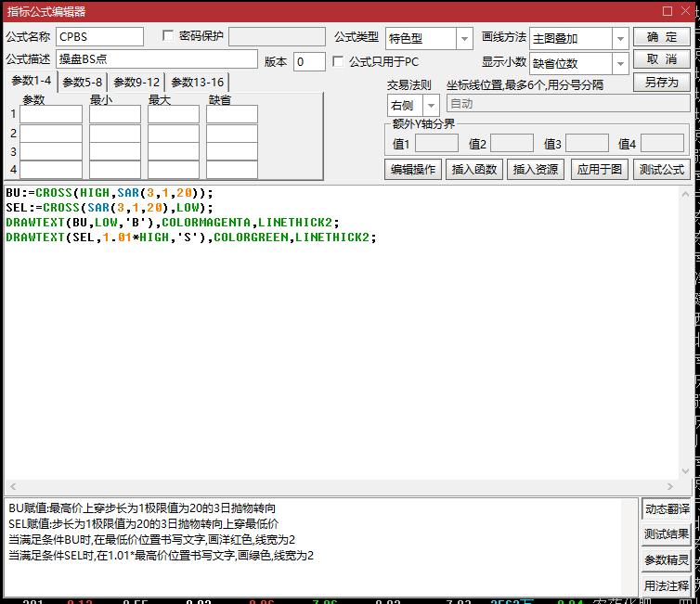This screenshot has width=700, height=604.
Task: Click the horizontal scrollbar left arrow
Action: point(13,486)
